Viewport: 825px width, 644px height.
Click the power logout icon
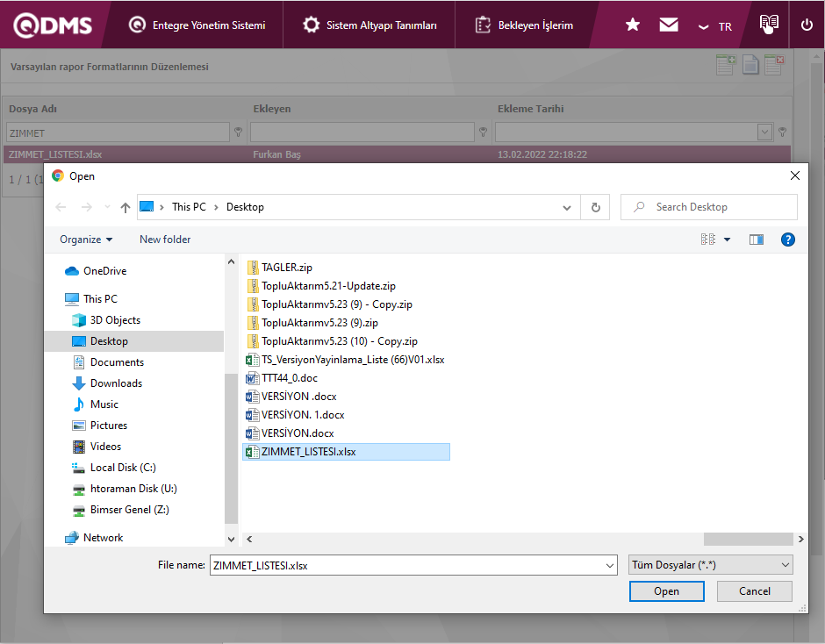tap(807, 25)
